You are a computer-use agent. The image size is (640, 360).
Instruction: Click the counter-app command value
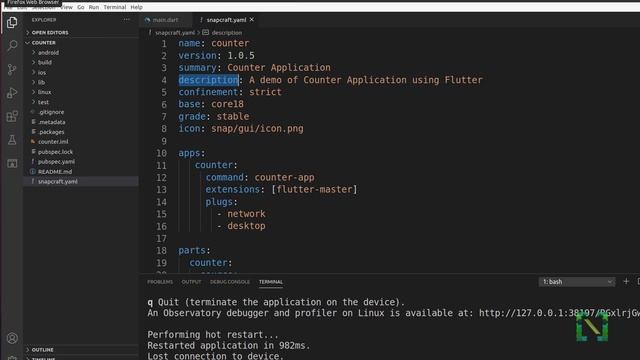(x=284, y=177)
